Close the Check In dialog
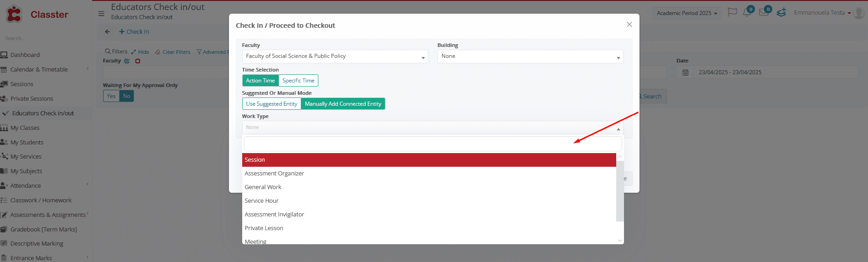Viewport: 868px width, 262px height. coord(629,25)
